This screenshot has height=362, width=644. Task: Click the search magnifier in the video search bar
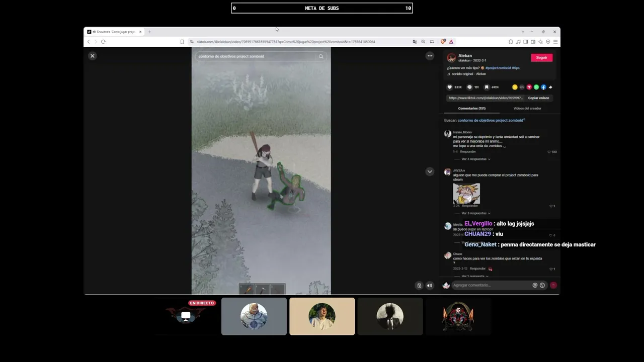pos(321,56)
